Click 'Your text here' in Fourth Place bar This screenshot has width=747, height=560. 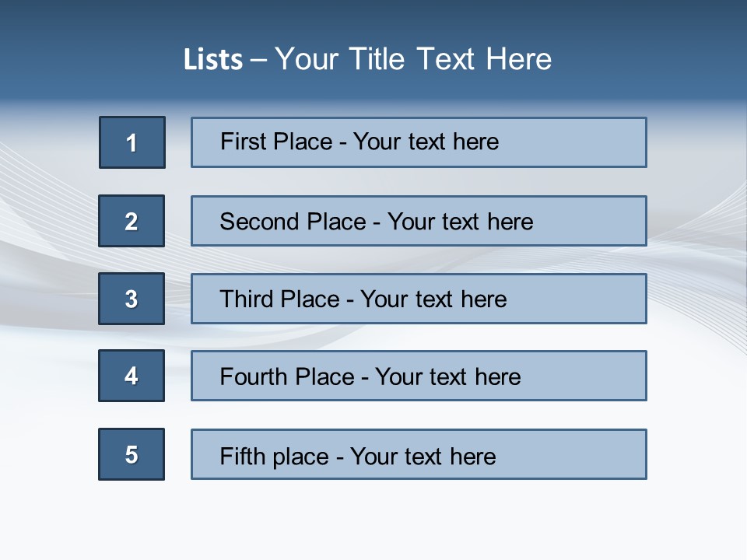(x=447, y=377)
